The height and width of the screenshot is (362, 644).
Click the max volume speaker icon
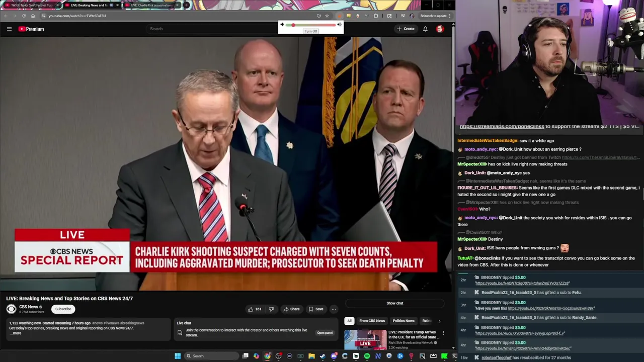click(339, 25)
